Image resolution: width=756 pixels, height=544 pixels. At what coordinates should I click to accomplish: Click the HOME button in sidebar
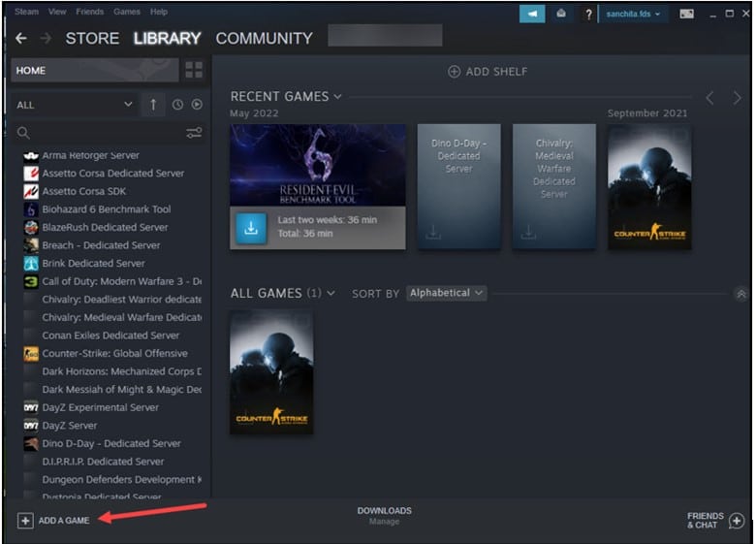point(95,71)
